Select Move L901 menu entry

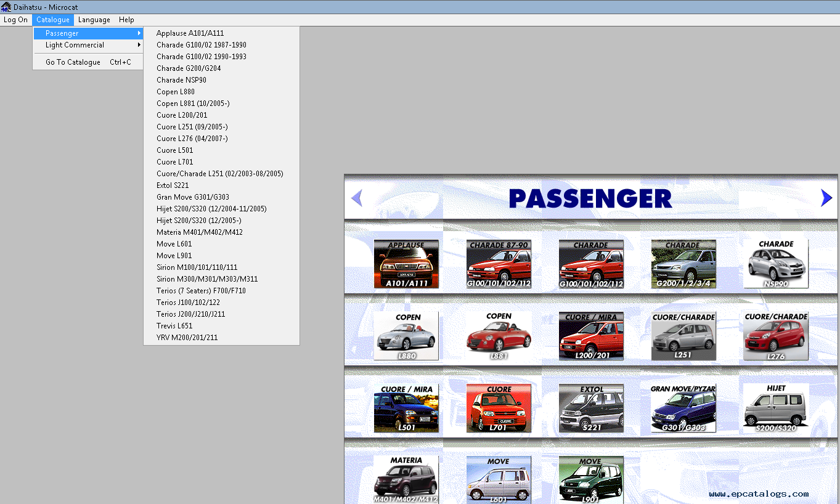[x=221, y=256]
